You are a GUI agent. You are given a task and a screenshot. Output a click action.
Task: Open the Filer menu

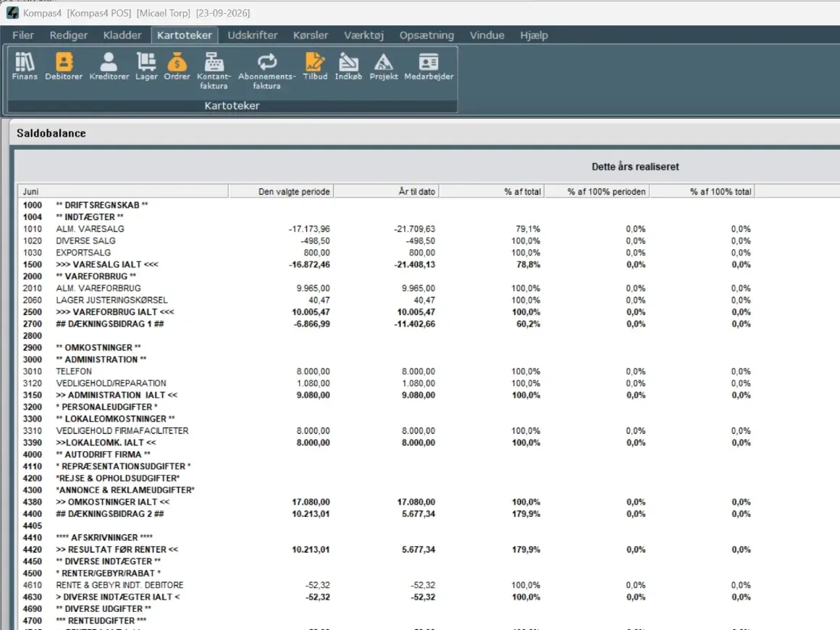tap(23, 35)
